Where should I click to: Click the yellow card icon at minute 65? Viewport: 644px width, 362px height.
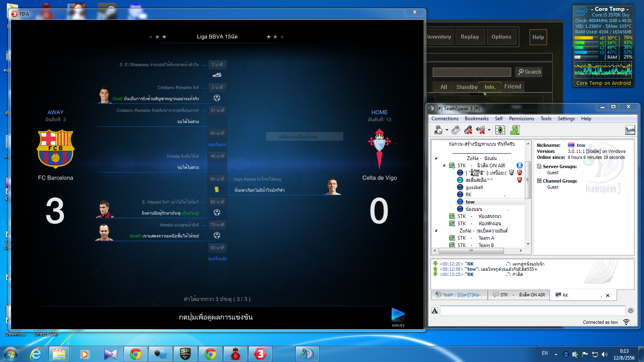coord(217,189)
